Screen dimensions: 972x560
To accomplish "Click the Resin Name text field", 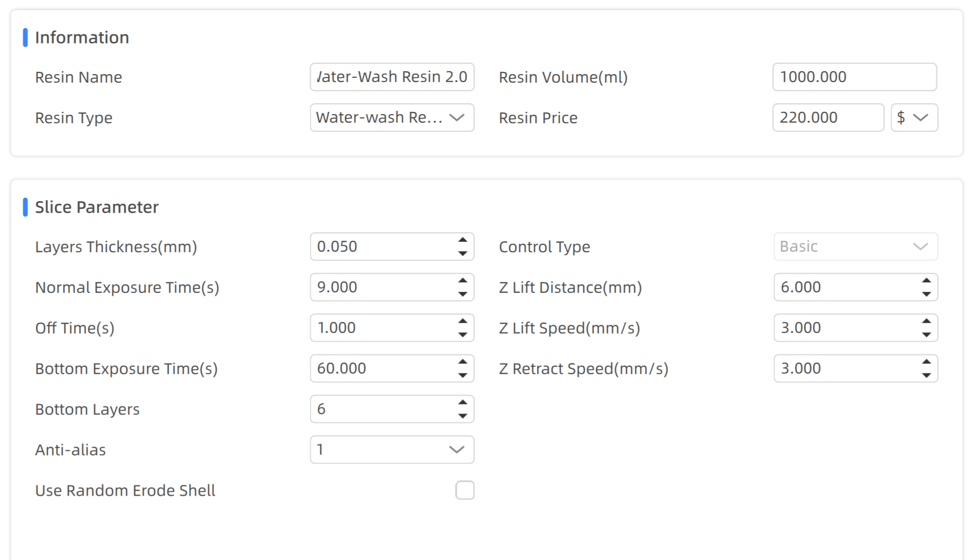I will 392,77.
